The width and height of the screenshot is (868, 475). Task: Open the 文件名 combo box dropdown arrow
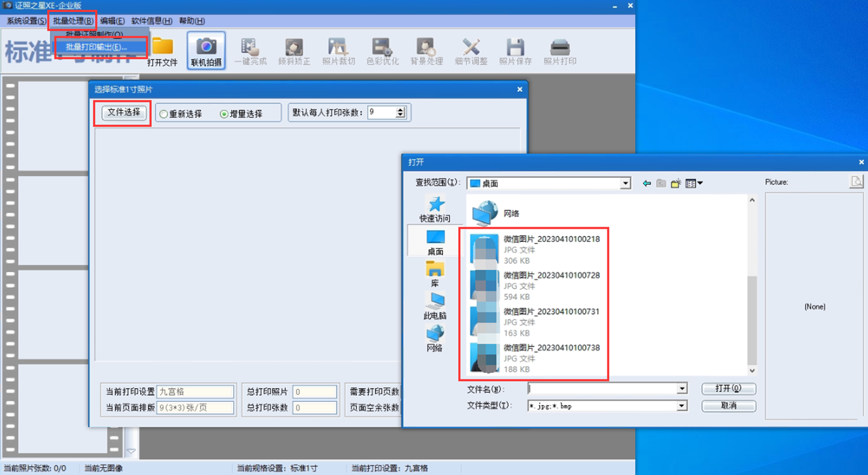coord(681,389)
